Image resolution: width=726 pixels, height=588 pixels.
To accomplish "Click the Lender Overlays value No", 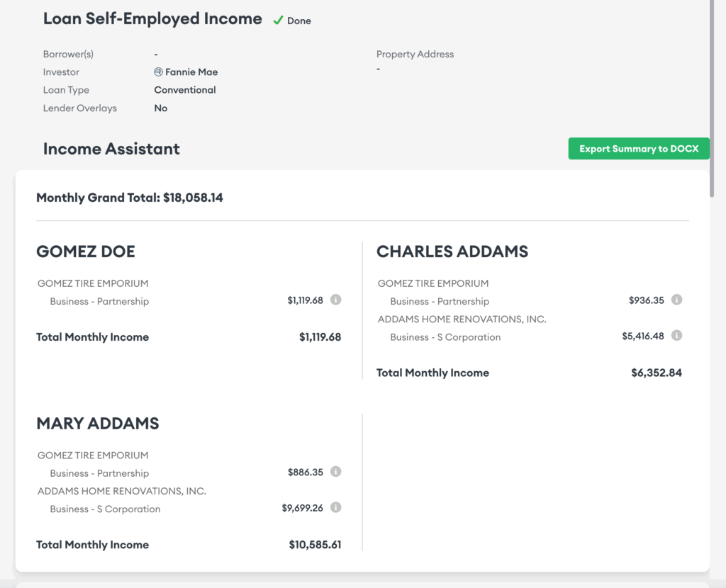I will (160, 108).
